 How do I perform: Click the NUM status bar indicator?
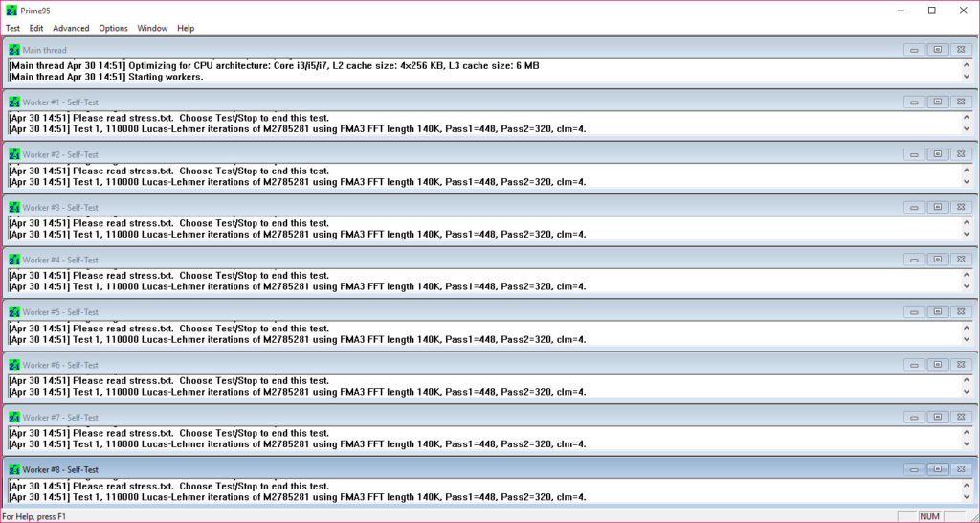(929, 516)
